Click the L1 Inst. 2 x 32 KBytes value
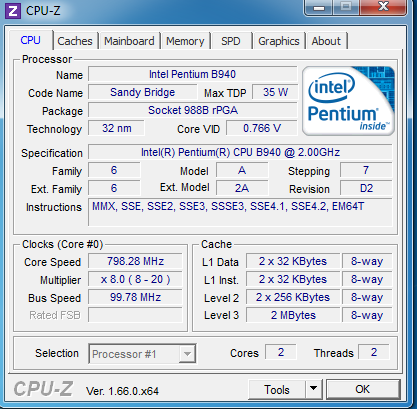 tap(293, 279)
